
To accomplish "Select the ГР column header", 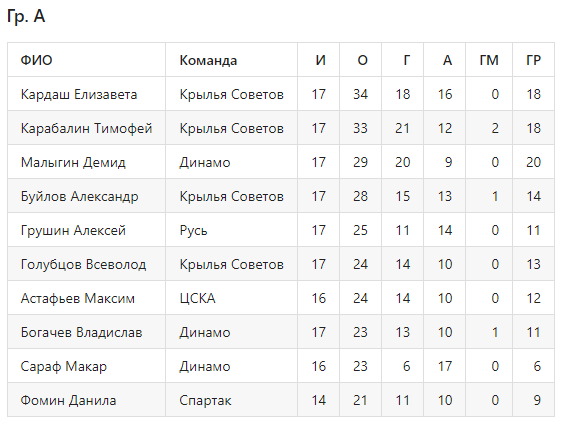I will [533, 60].
